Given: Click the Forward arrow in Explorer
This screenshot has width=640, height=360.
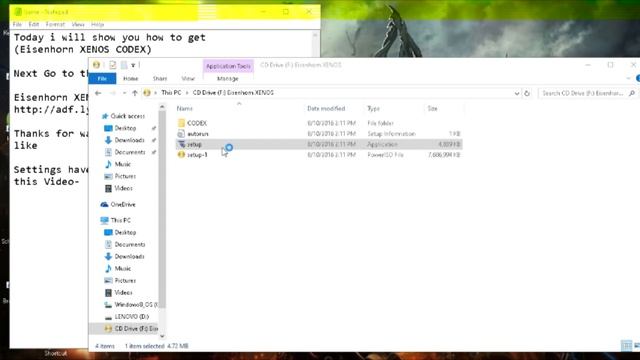Looking at the screenshot, I should click(113, 93).
